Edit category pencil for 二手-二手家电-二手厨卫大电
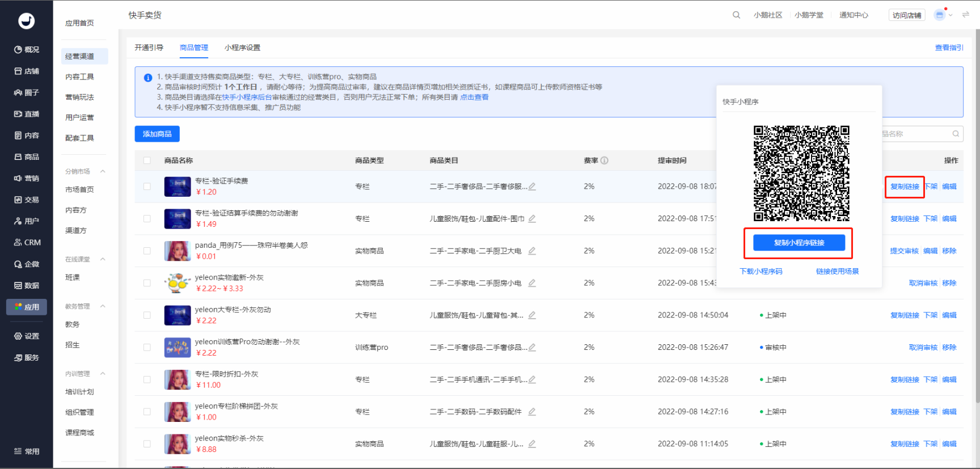 (532, 251)
